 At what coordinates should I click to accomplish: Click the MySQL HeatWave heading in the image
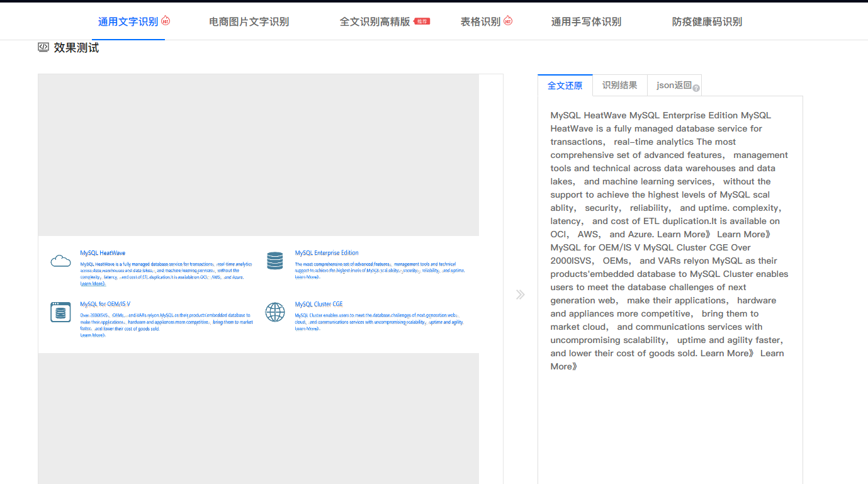click(103, 253)
